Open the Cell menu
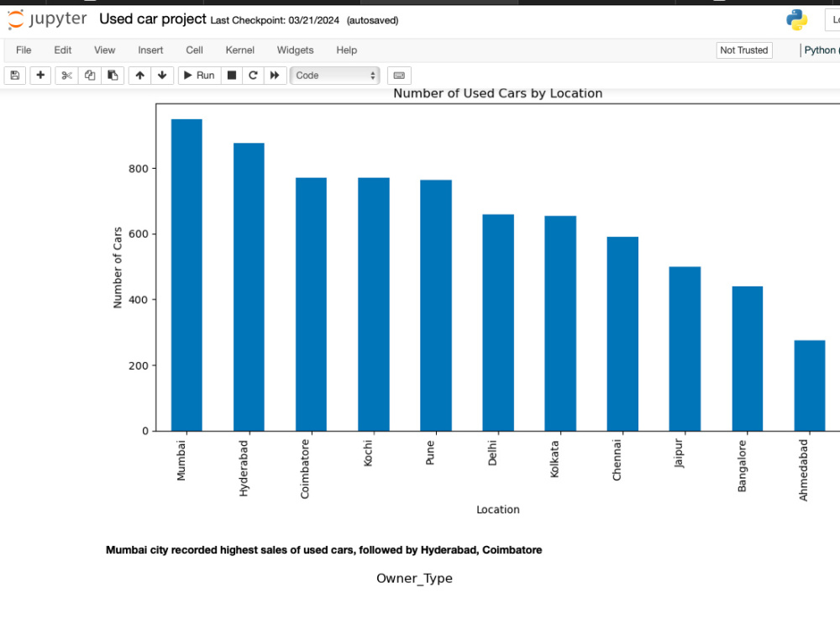 coord(195,50)
